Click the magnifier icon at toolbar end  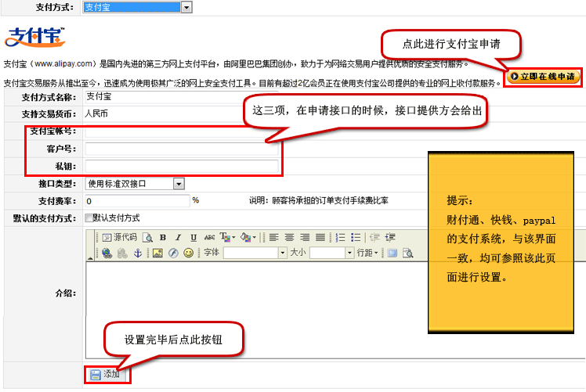[407, 254]
